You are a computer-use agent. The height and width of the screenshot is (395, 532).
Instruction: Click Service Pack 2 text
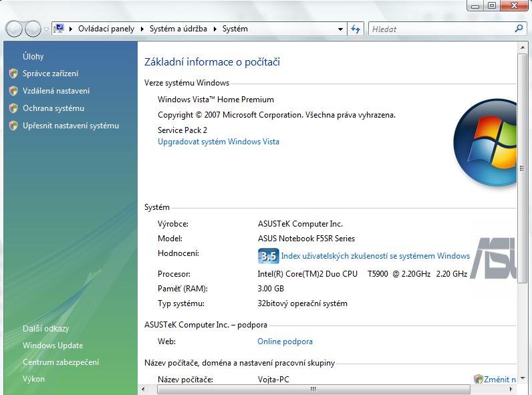click(182, 130)
